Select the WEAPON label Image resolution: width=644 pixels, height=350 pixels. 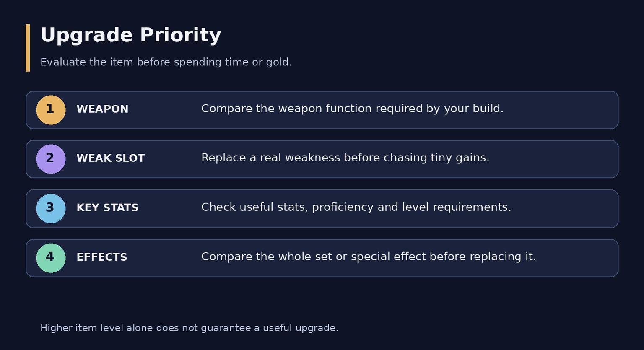coord(102,109)
